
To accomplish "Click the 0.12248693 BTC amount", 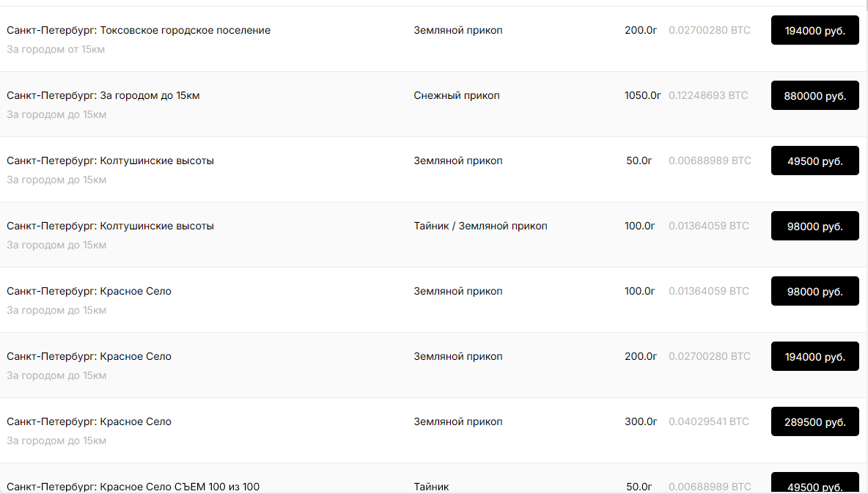I will pyautogui.click(x=708, y=96).
